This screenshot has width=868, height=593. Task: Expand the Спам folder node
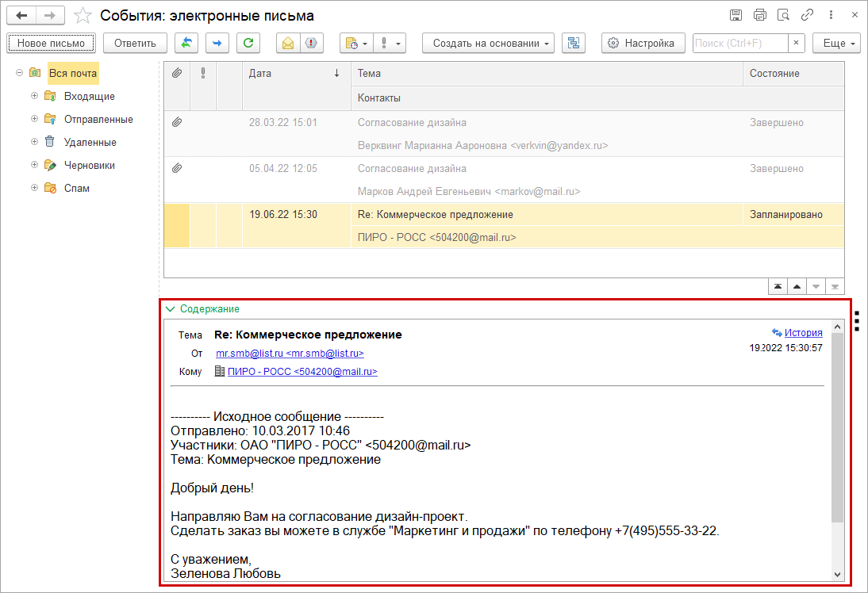pyautogui.click(x=34, y=188)
